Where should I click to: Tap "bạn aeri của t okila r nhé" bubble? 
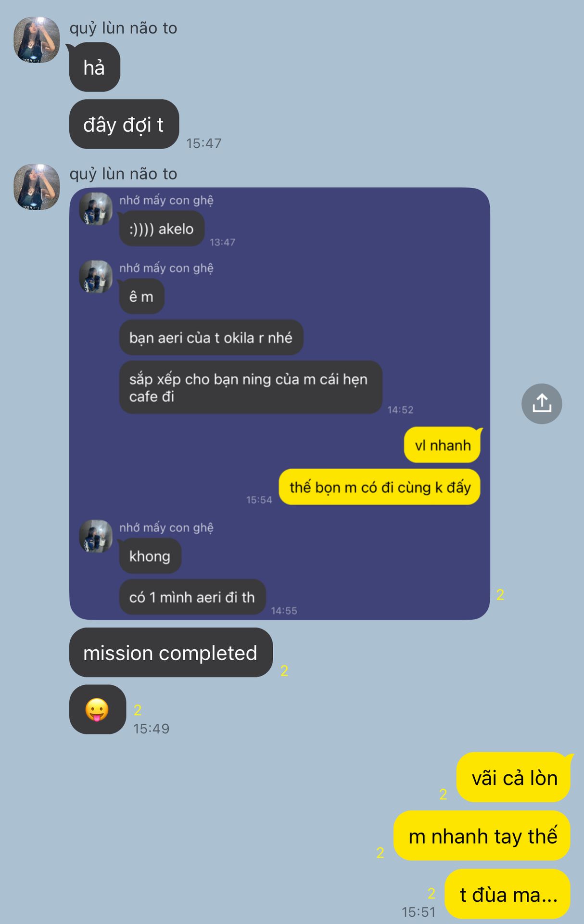(211, 337)
